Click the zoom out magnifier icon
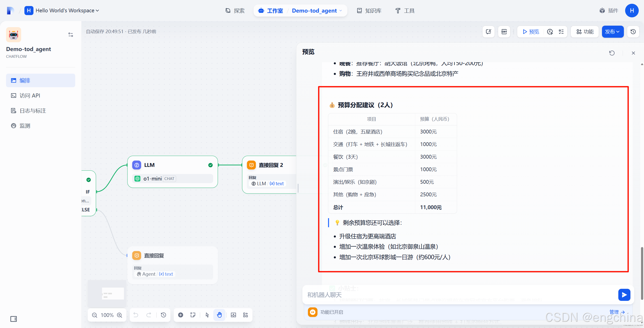Image resolution: width=644 pixels, height=328 pixels. tap(95, 315)
